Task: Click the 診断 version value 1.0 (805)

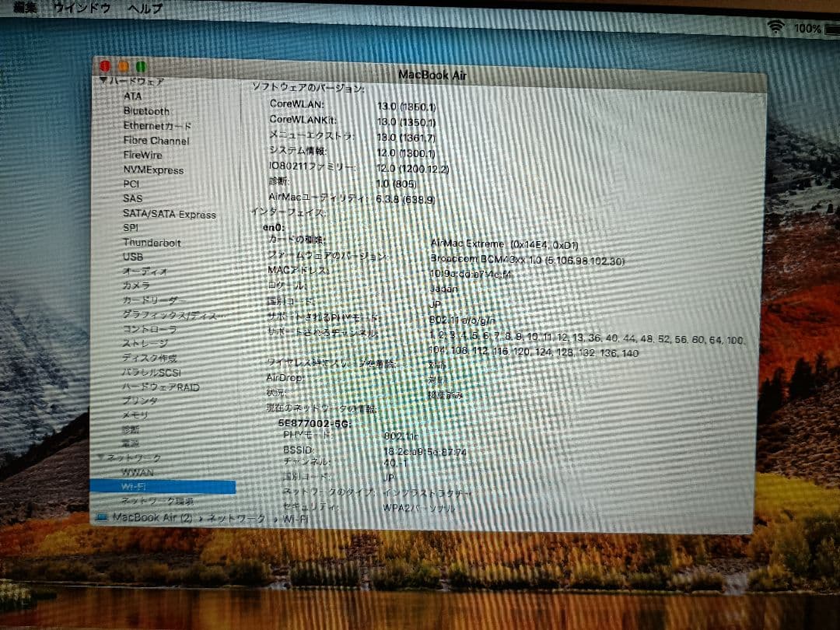Action: [x=396, y=184]
